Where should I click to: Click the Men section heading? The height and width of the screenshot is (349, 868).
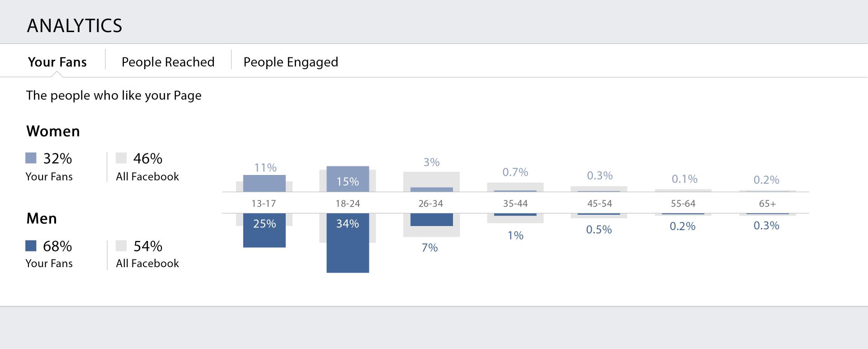[x=42, y=218]
